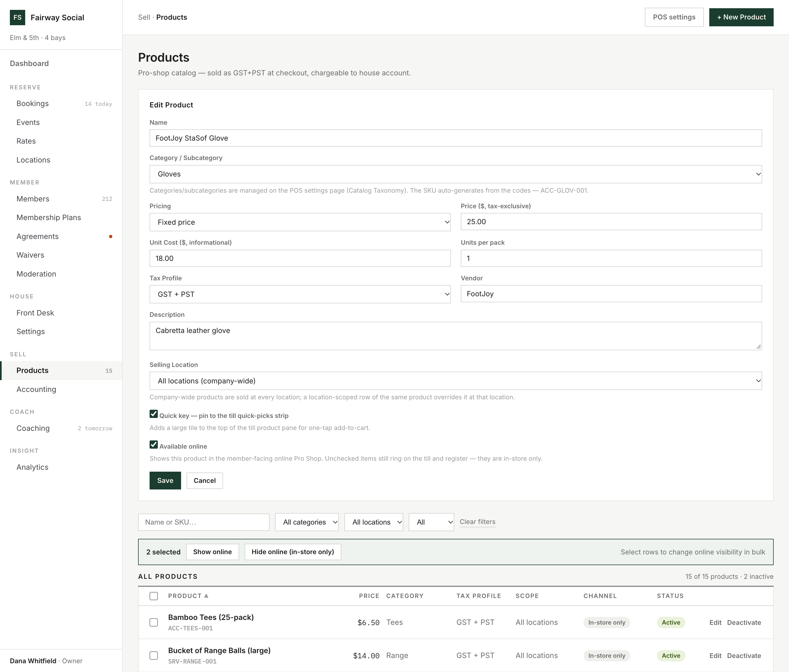Open Coaching in the sidebar
This screenshot has width=789, height=672.
[61, 428]
